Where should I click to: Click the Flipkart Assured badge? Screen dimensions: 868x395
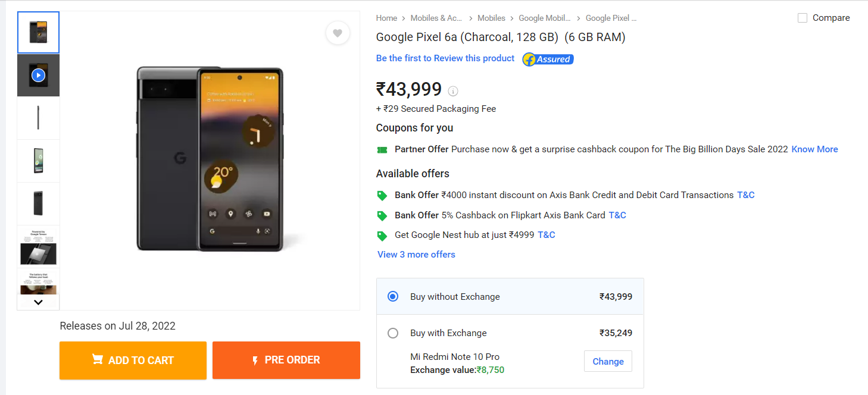(x=547, y=59)
